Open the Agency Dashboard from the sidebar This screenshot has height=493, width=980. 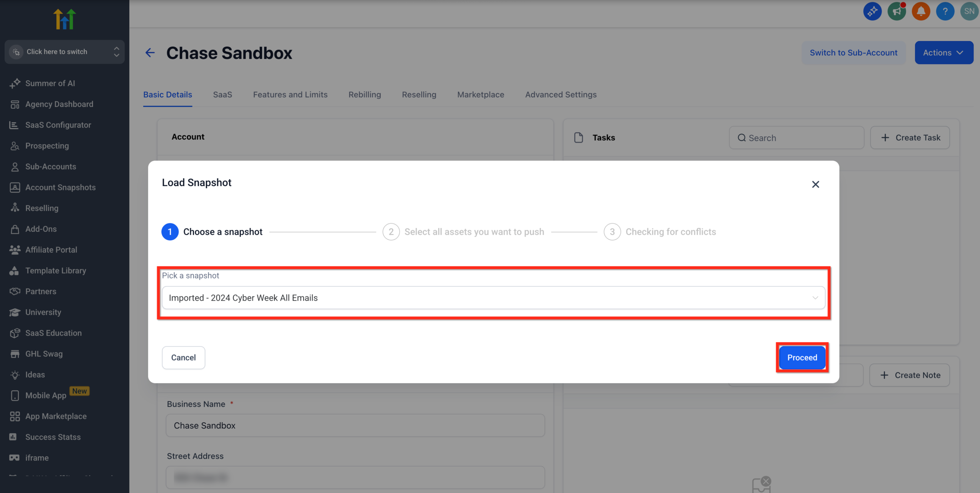pyautogui.click(x=59, y=104)
